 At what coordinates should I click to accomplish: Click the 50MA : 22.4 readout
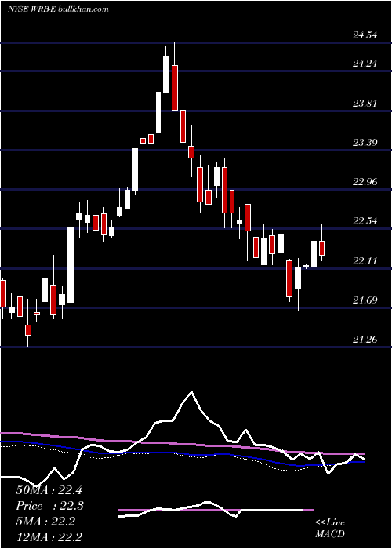tap(49, 490)
